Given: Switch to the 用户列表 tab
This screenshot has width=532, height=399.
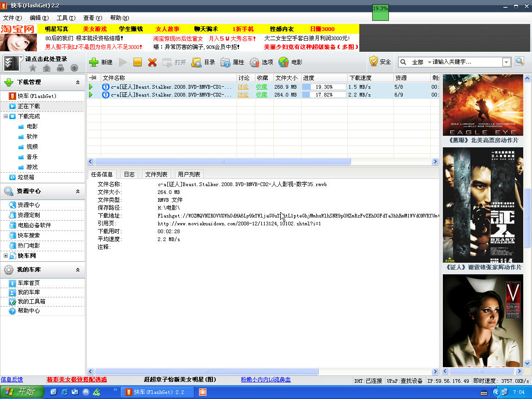Looking at the screenshot, I should (189, 175).
